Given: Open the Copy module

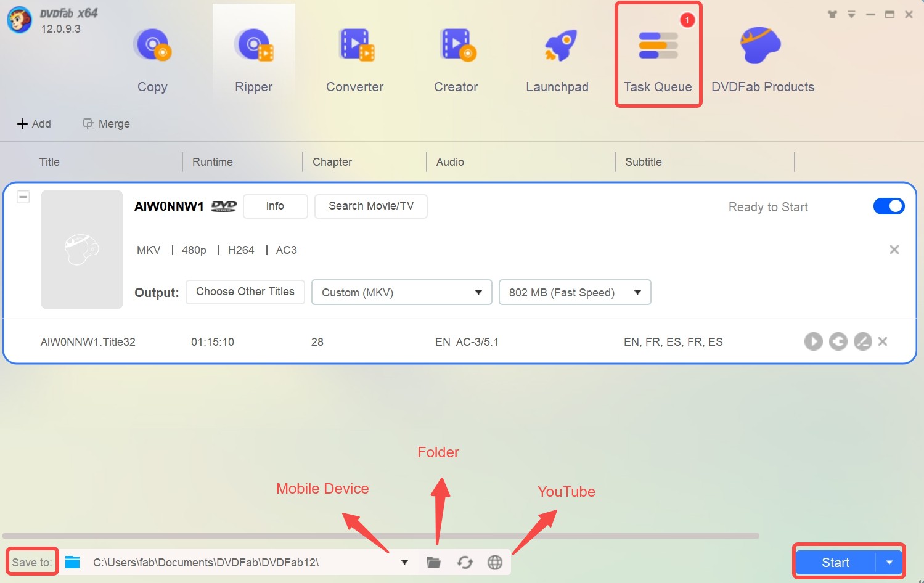Looking at the screenshot, I should click(152, 60).
